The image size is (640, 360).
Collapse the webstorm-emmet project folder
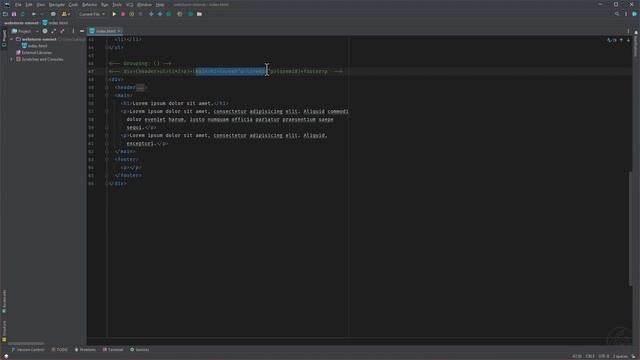tap(12, 39)
